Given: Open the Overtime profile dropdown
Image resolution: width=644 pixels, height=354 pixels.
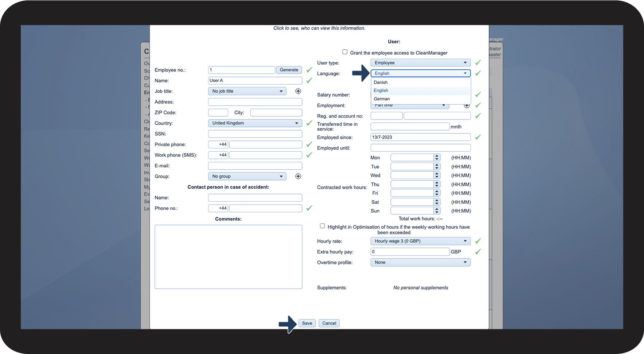Looking at the screenshot, I should click(x=420, y=262).
